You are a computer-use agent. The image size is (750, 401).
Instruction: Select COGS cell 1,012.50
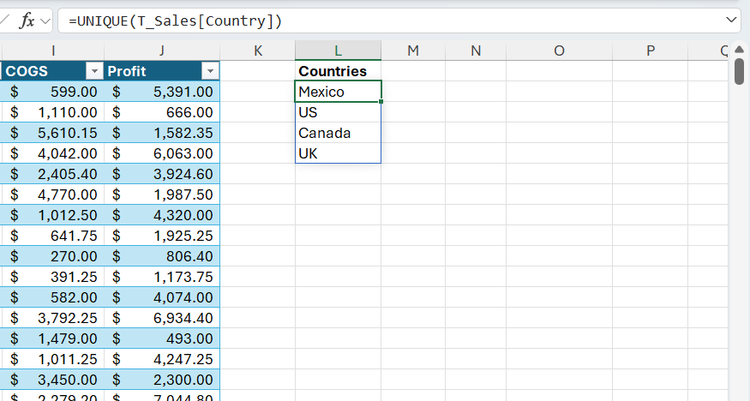pyautogui.click(x=53, y=215)
